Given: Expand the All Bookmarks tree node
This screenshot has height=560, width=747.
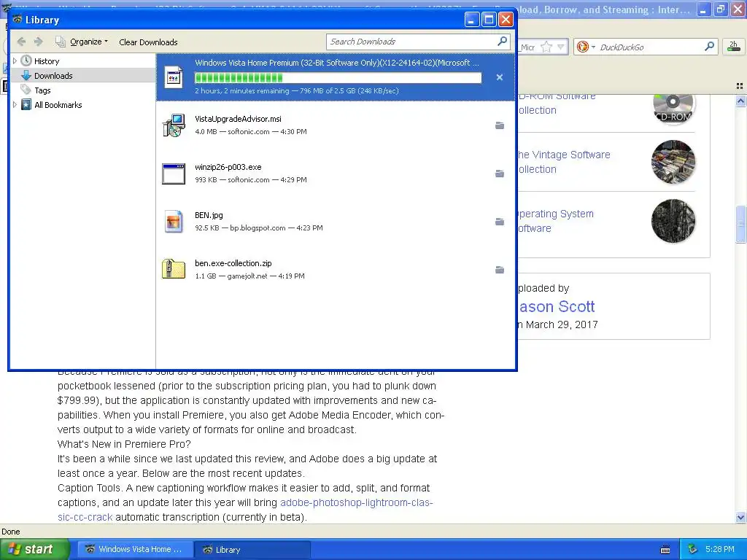Looking at the screenshot, I should pos(15,105).
